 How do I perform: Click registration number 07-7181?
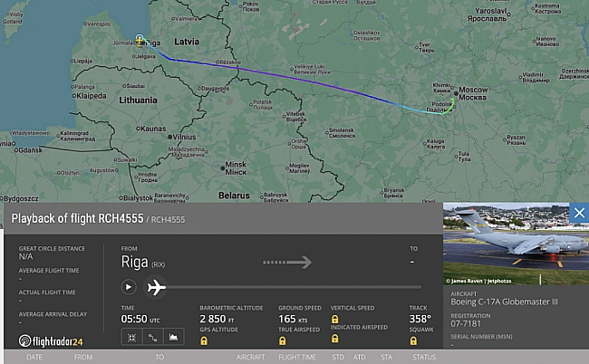[466, 323]
